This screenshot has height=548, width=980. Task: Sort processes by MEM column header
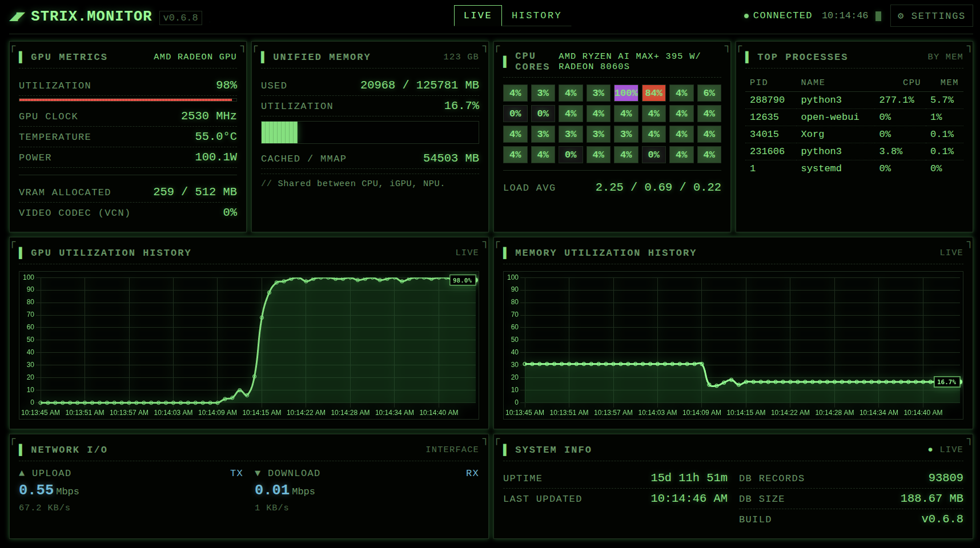[x=949, y=82]
